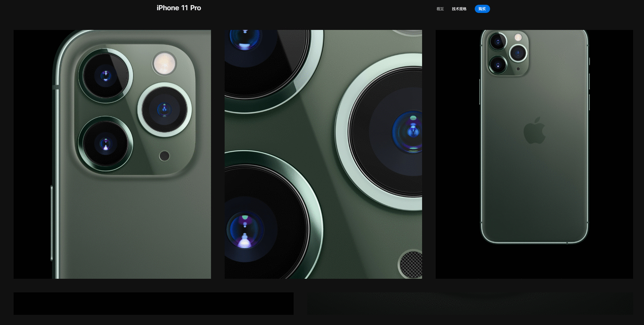Select the full iPhone back view image

[x=534, y=154]
